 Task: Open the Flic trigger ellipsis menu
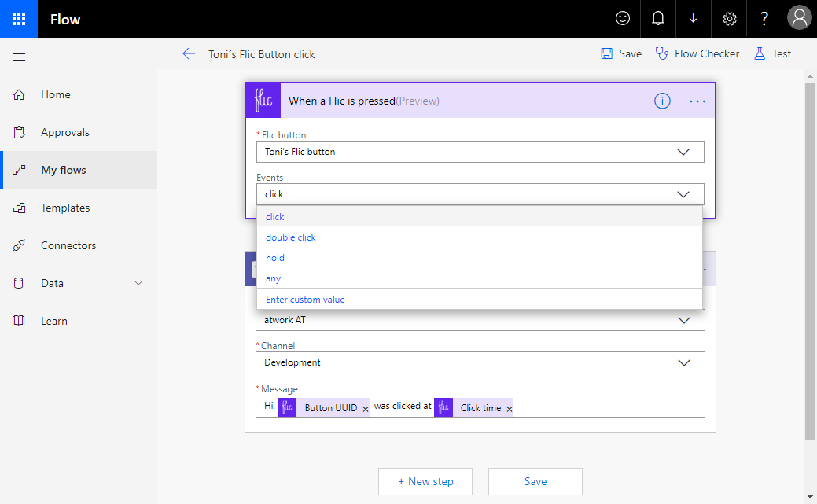pyautogui.click(x=697, y=101)
